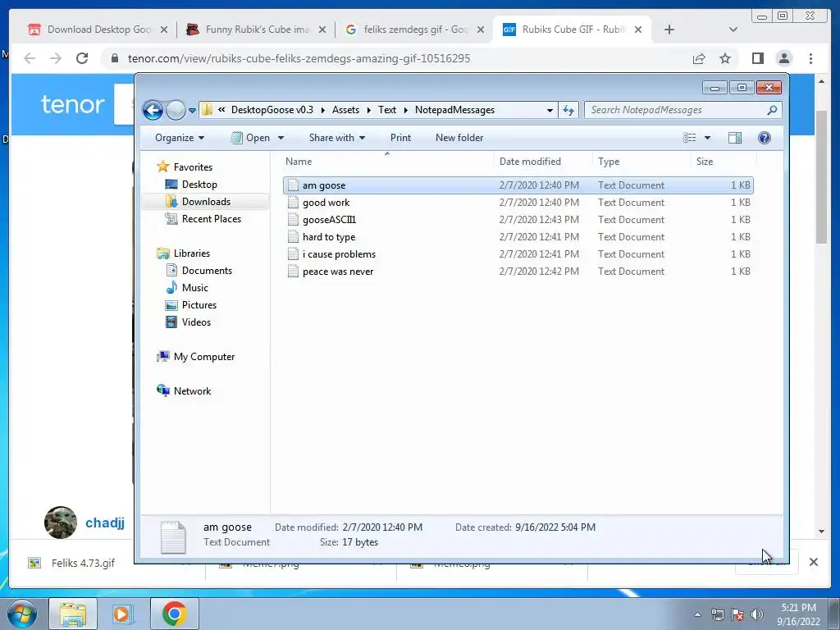Open the Chrome profile avatar icon
Viewport: 840px width, 630px height.
point(784,58)
